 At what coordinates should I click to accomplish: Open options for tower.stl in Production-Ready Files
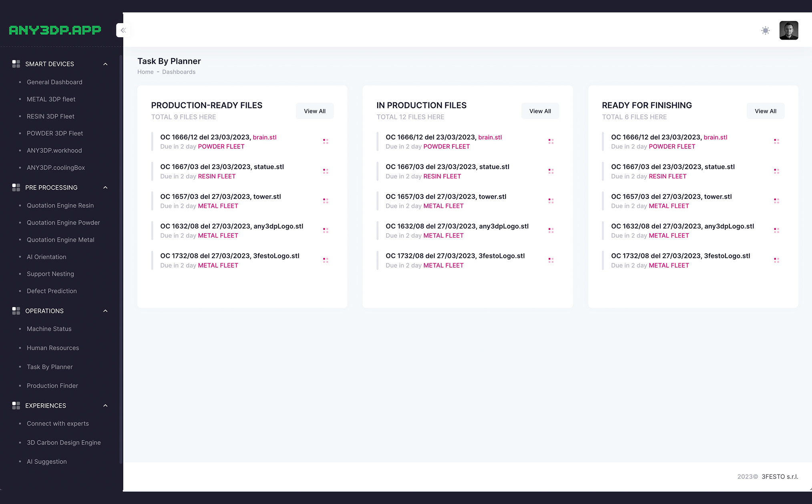[326, 201]
